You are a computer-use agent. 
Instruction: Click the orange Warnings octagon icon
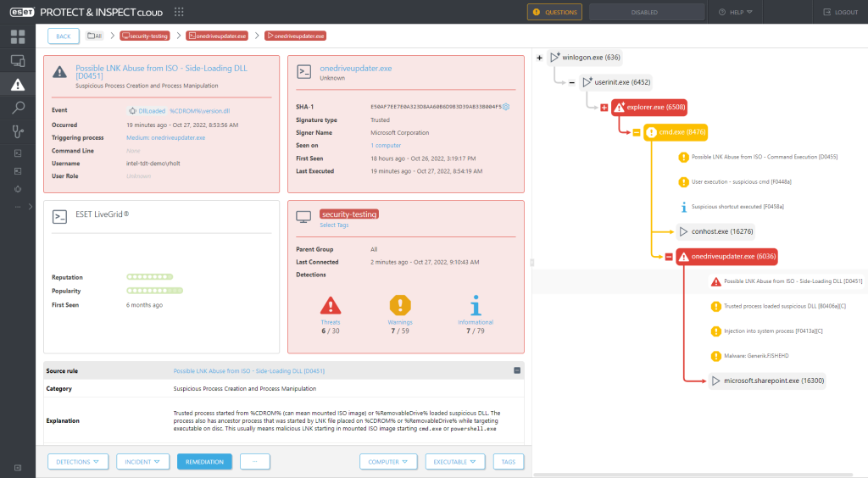point(400,304)
